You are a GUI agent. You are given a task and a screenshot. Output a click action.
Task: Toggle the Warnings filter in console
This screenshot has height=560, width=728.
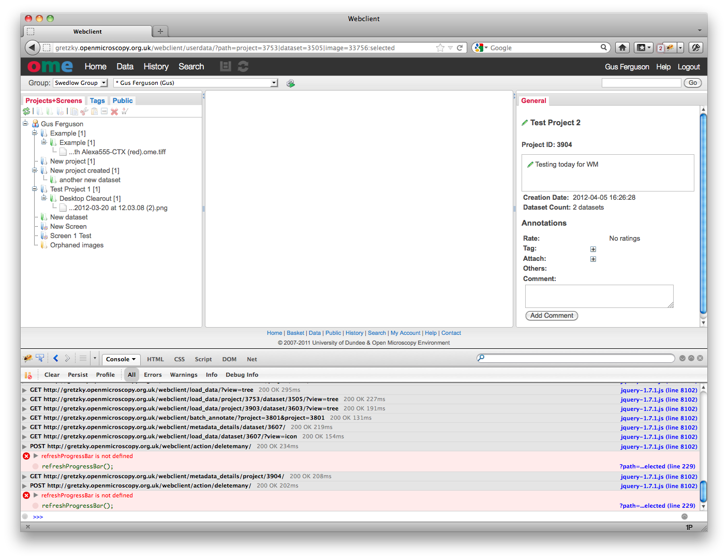coord(184,375)
